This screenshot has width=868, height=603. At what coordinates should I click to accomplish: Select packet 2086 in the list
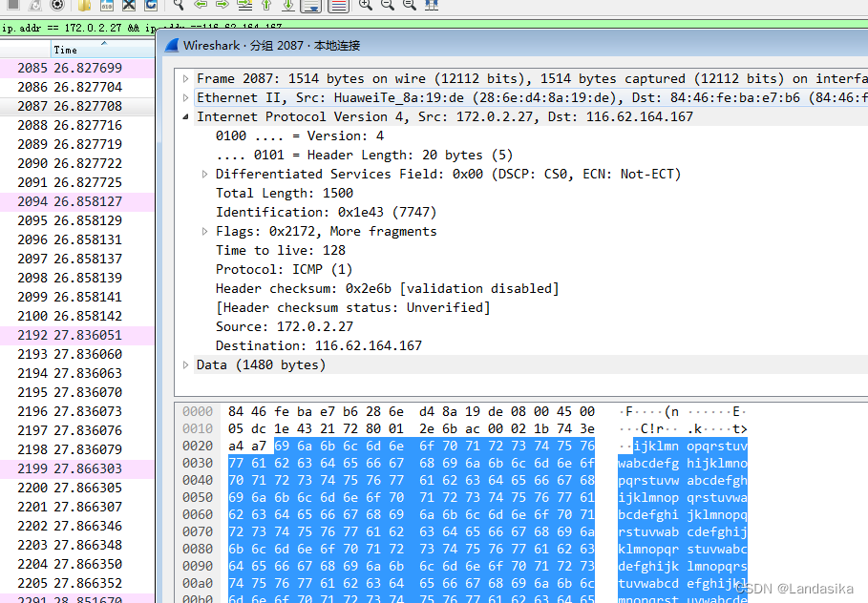click(77, 87)
